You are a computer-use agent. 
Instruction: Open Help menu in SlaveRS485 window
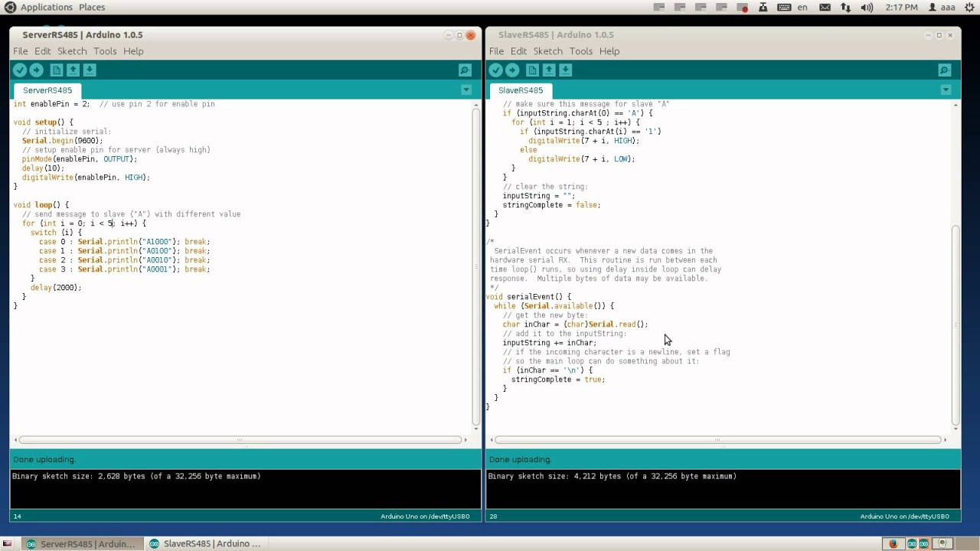tap(609, 51)
